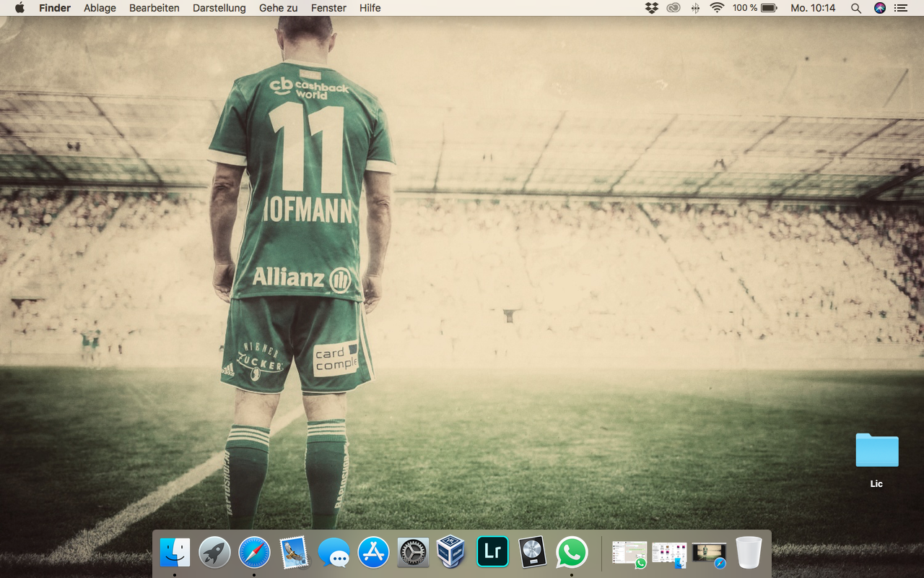
Task: Launch Adobe Lightroom from the Dock
Action: tap(492, 551)
